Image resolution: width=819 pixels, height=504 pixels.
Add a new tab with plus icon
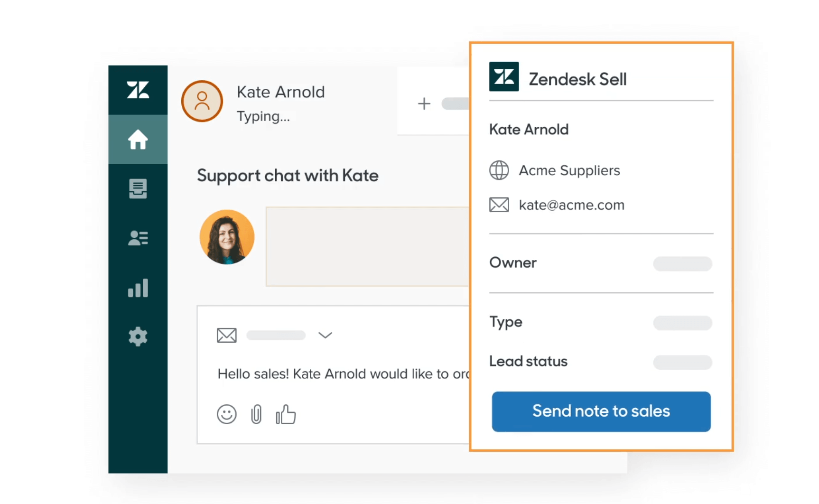424,103
